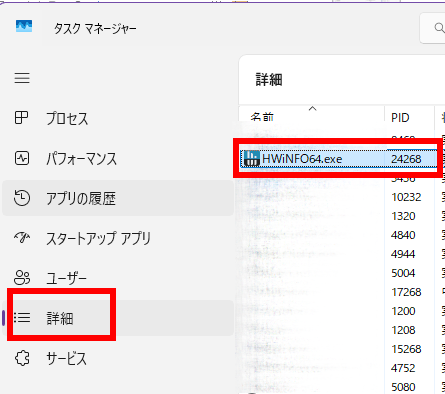
Task: Click PID value 4752
Action: click(x=403, y=368)
